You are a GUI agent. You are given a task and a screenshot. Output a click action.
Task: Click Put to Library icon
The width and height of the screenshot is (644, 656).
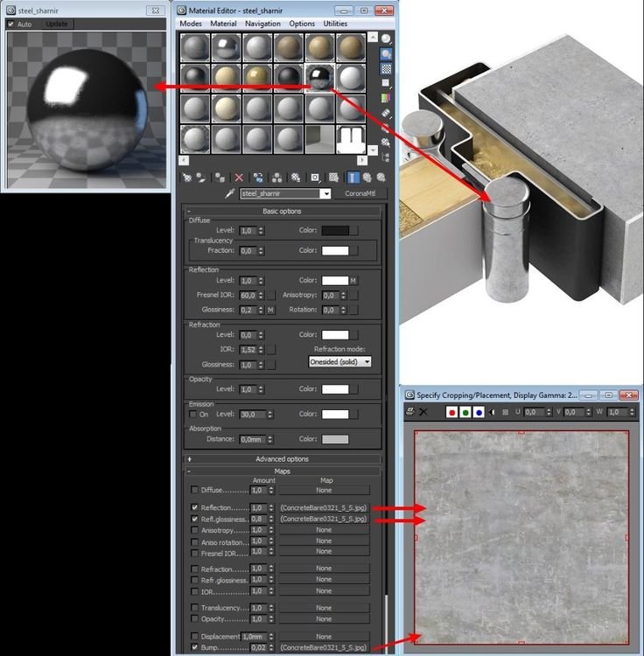pyautogui.click(x=296, y=178)
